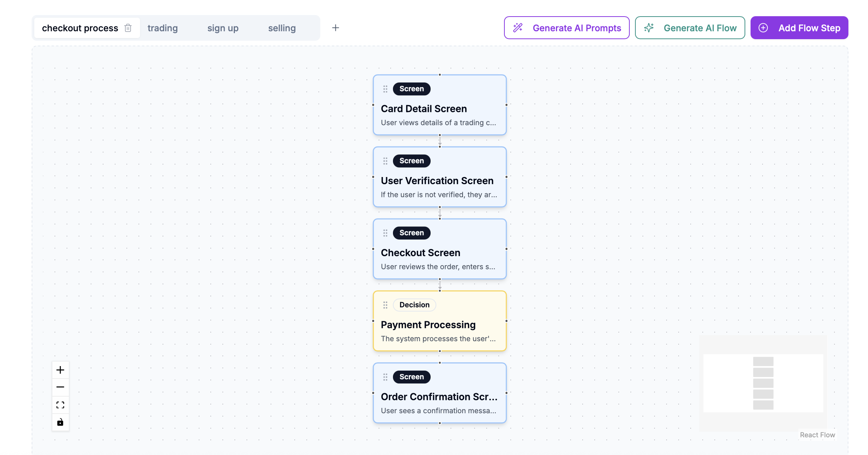Image resolution: width=868 pixels, height=455 pixels.
Task: Toggle the canvas interactivity lock
Action: click(60, 422)
